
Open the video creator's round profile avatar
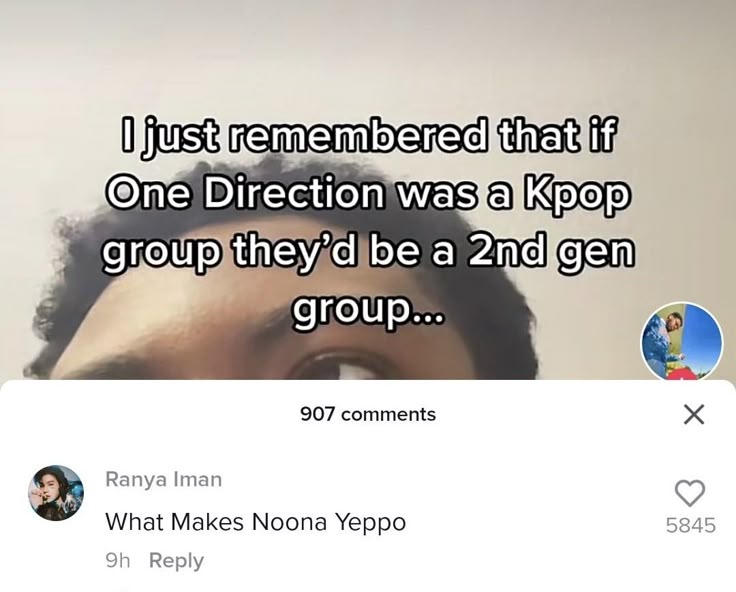[x=682, y=342]
